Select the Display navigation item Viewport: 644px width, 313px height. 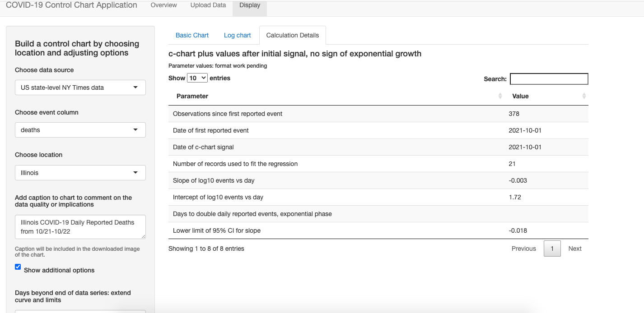[x=250, y=5]
